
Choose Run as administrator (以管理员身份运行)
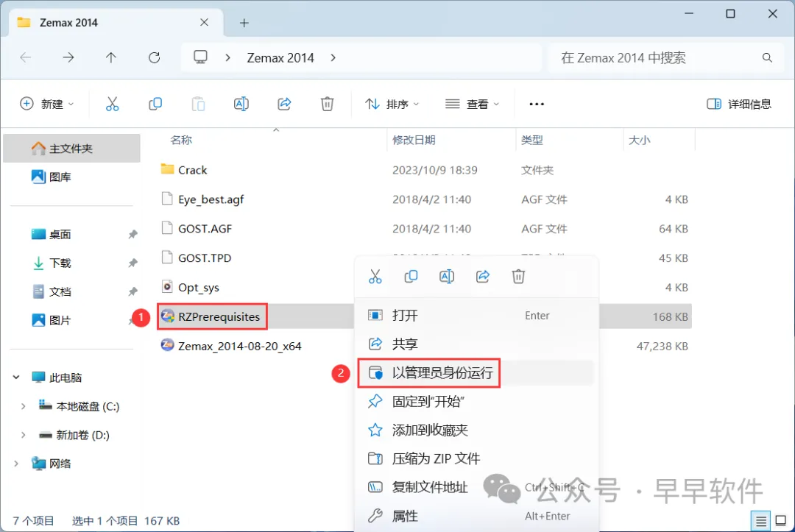[x=476, y=373]
